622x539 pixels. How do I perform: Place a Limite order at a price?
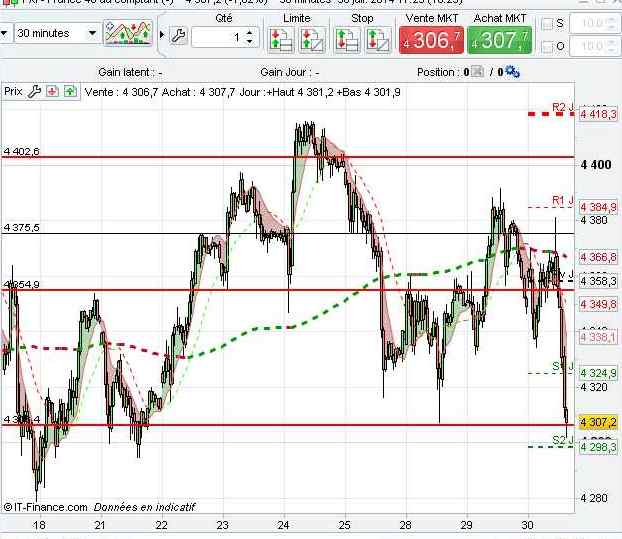click(x=281, y=40)
